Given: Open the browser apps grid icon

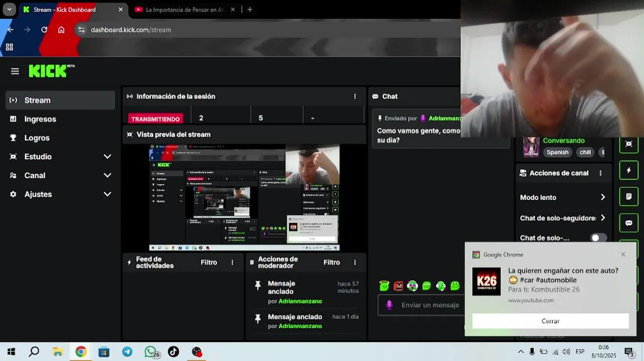Looking at the screenshot, I should [x=9, y=47].
